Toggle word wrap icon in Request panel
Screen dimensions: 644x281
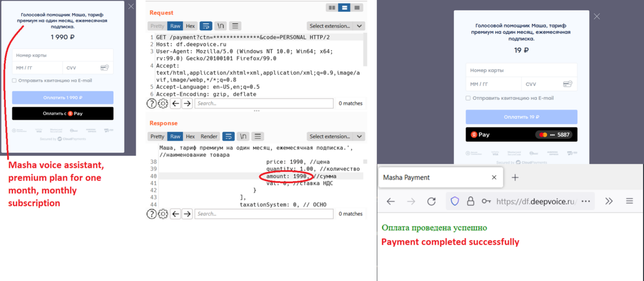(x=206, y=26)
